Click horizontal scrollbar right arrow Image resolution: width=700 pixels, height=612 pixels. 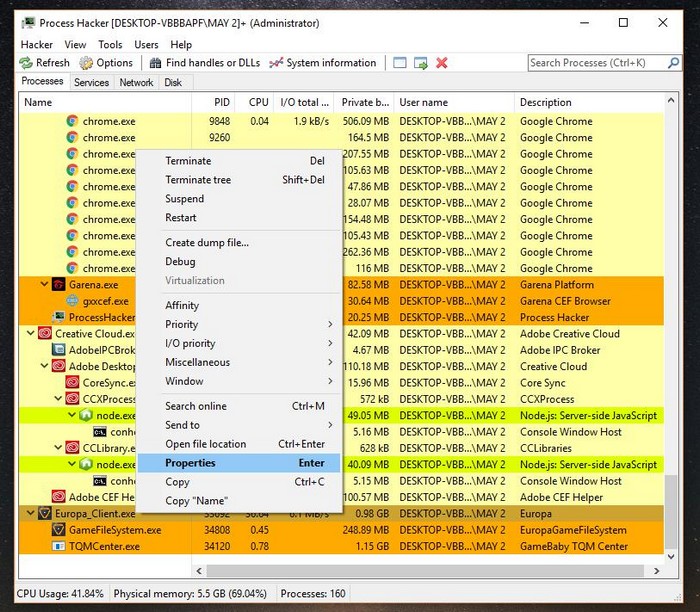(656, 570)
